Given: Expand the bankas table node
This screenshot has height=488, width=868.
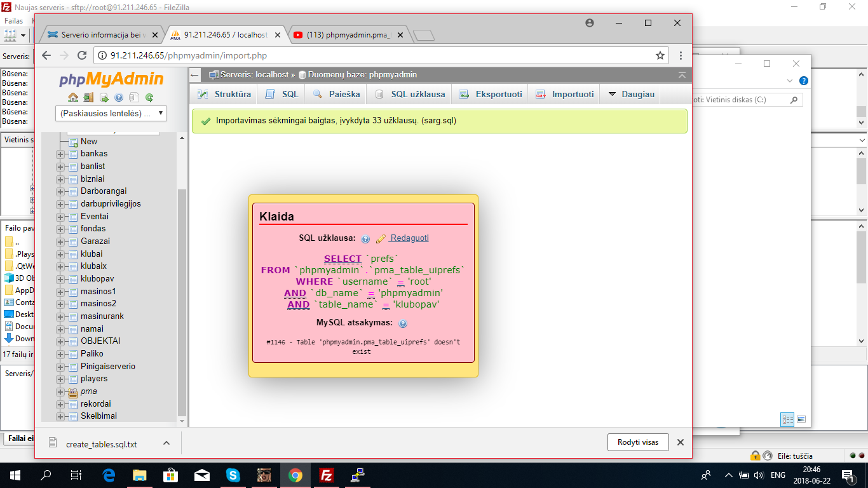Looking at the screenshot, I should pyautogui.click(x=60, y=154).
